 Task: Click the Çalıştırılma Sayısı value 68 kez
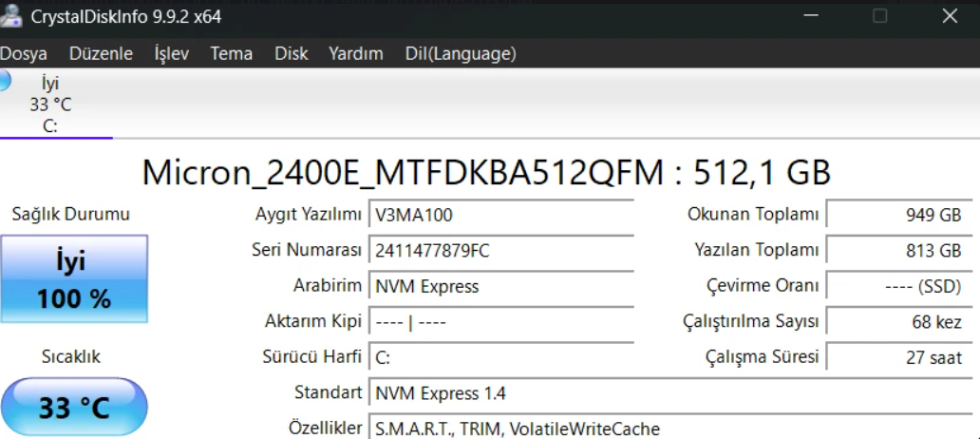coord(899,322)
